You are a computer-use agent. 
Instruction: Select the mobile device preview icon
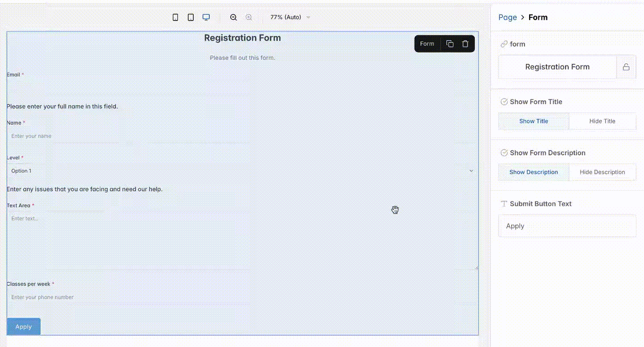click(175, 17)
